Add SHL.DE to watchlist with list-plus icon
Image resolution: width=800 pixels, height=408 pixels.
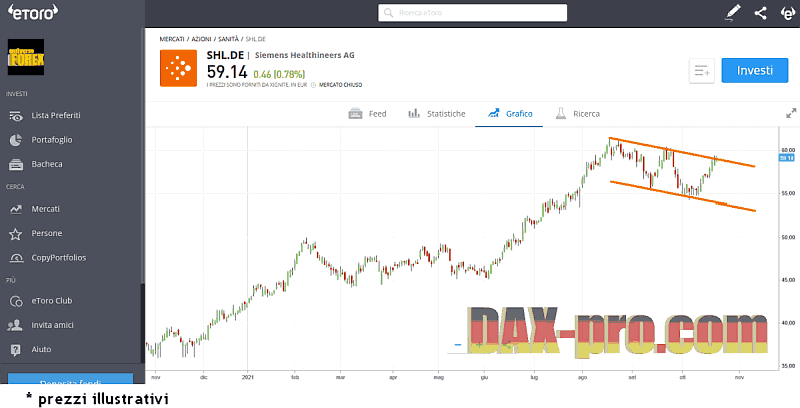click(x=702, y=71)
